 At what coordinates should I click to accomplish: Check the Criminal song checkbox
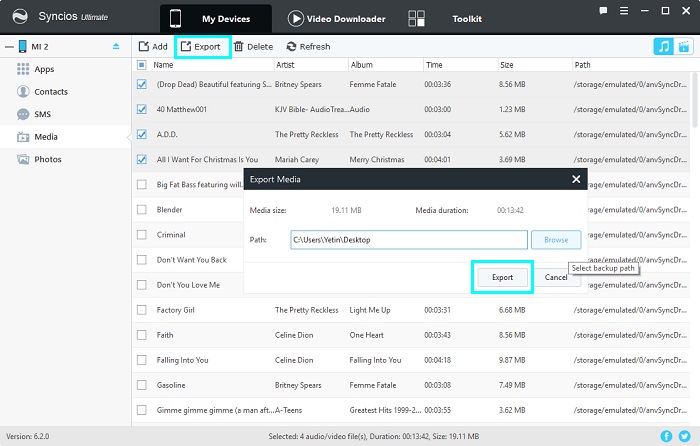142,234
